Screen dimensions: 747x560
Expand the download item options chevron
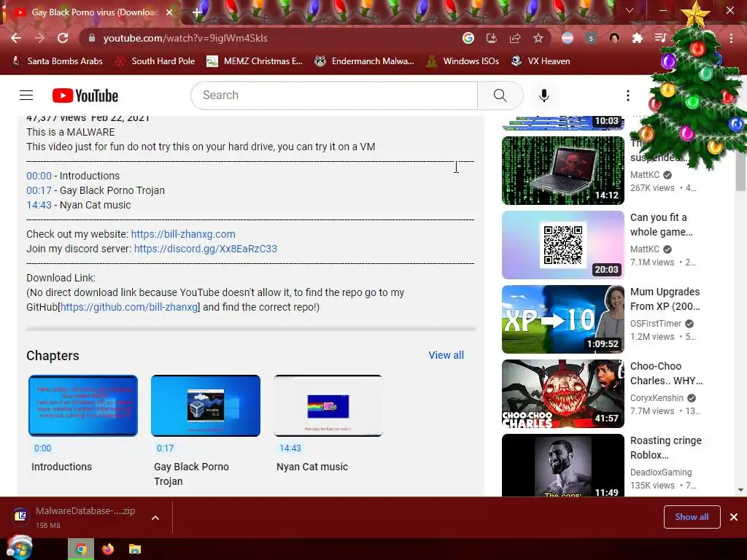click(x=155, y=518)
